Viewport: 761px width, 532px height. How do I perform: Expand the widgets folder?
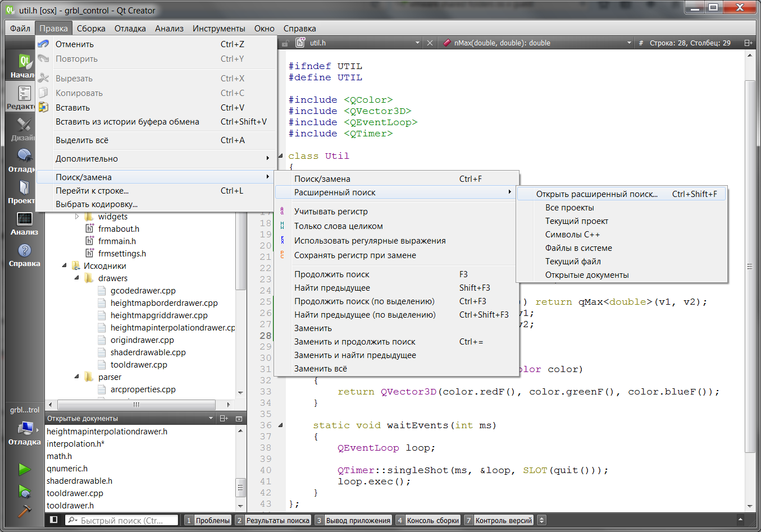(x=78, y=217)
